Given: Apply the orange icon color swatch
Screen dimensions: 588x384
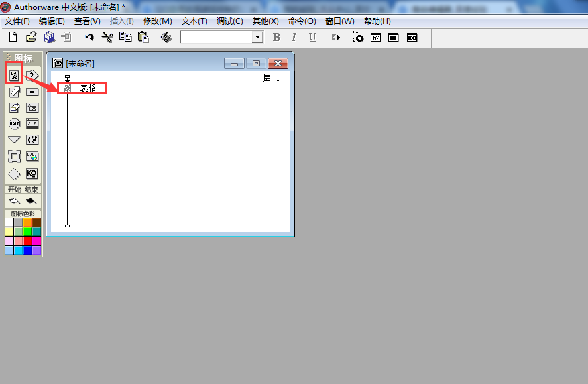Looking at the screenshot, I should [27, 223].
